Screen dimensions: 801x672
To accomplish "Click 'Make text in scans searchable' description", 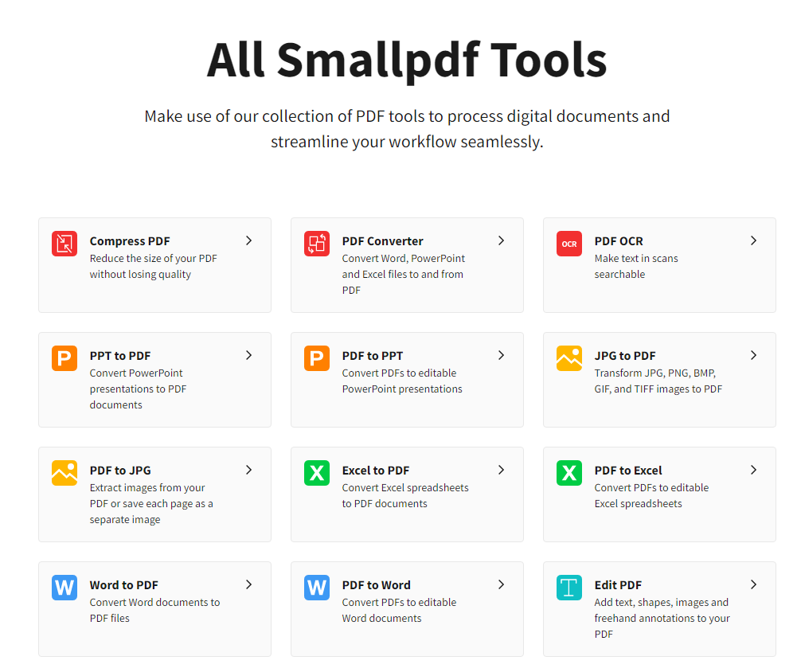I will pyautogui.click(x=636, y=266).
